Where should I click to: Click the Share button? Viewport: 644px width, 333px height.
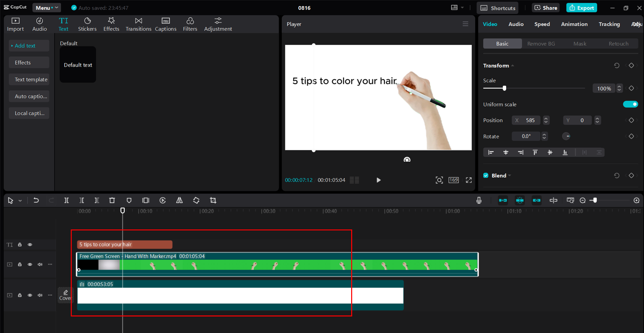[x=545, y=8]
